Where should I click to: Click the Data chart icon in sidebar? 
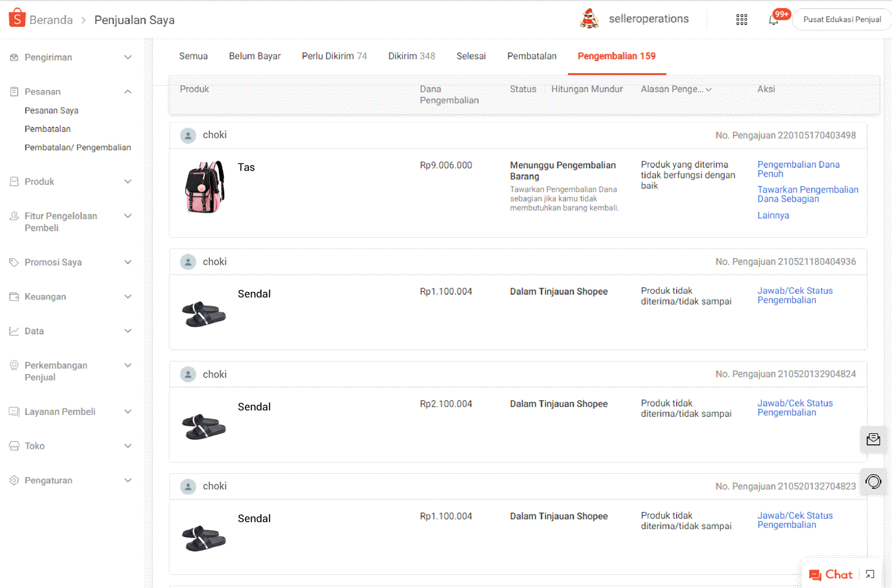click(x=14, y=331)
